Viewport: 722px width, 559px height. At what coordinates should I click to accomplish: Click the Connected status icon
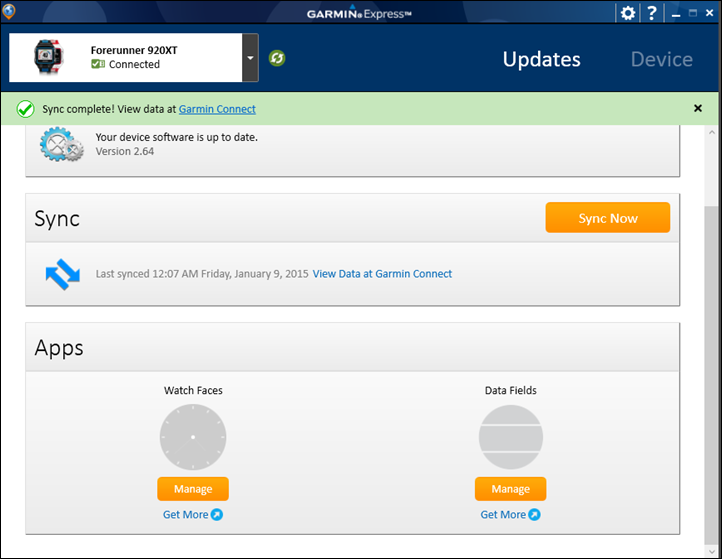click(98, 64)
